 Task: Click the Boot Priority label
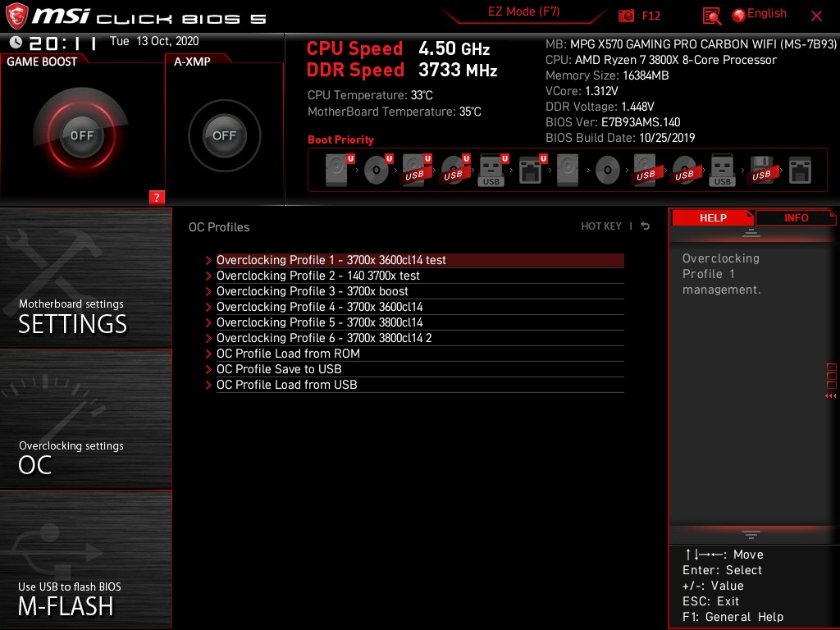[x=340, y=139]
